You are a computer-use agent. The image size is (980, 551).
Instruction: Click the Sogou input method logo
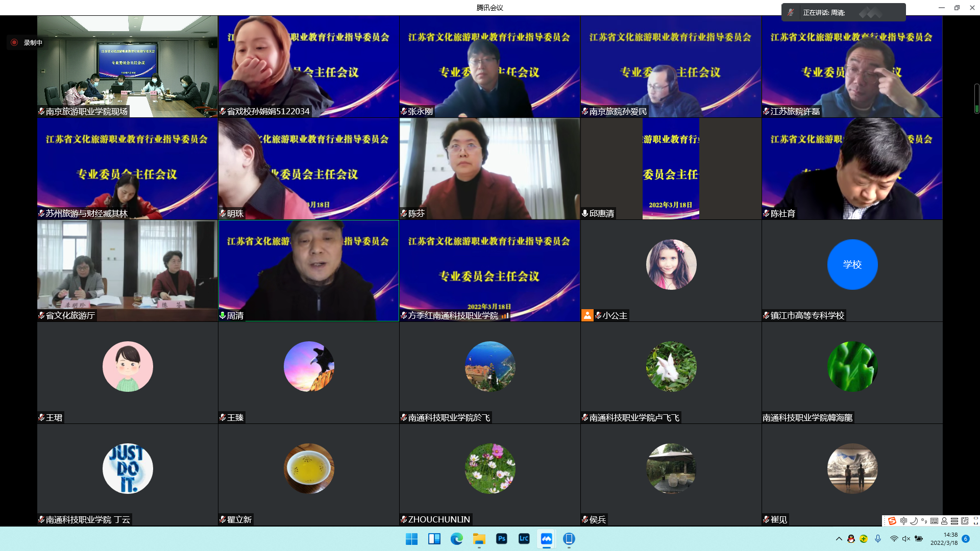892,521
